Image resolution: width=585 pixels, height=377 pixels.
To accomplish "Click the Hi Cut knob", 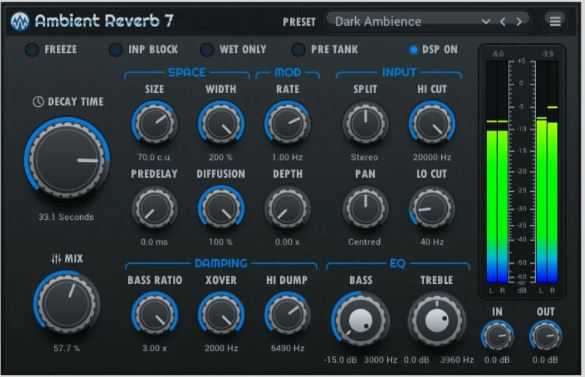I will (432, 123).
